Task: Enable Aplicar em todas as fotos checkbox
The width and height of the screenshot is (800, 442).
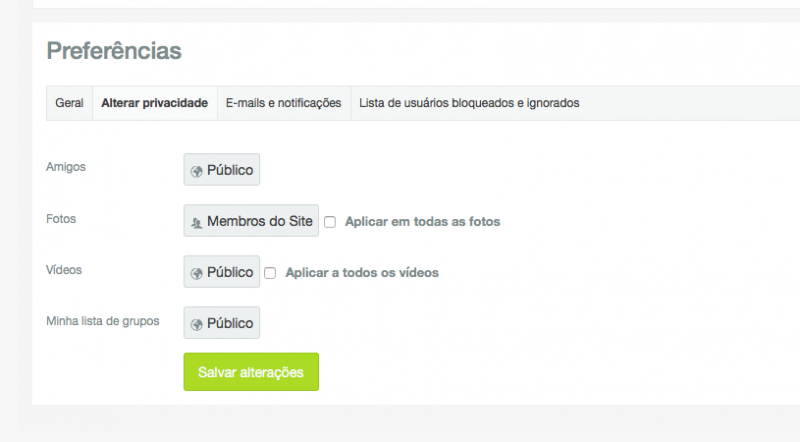Action: [330, 222]
